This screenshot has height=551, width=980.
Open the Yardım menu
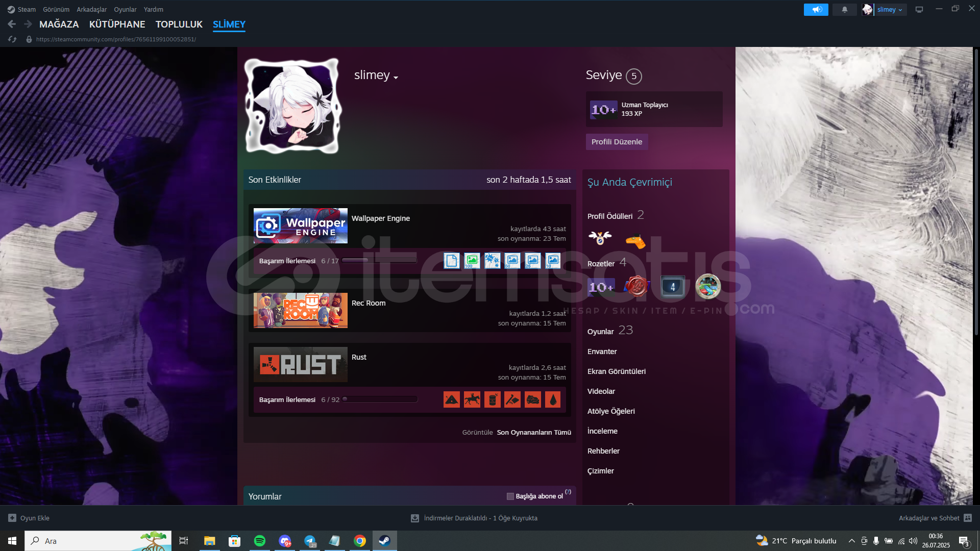click(154, 10)
